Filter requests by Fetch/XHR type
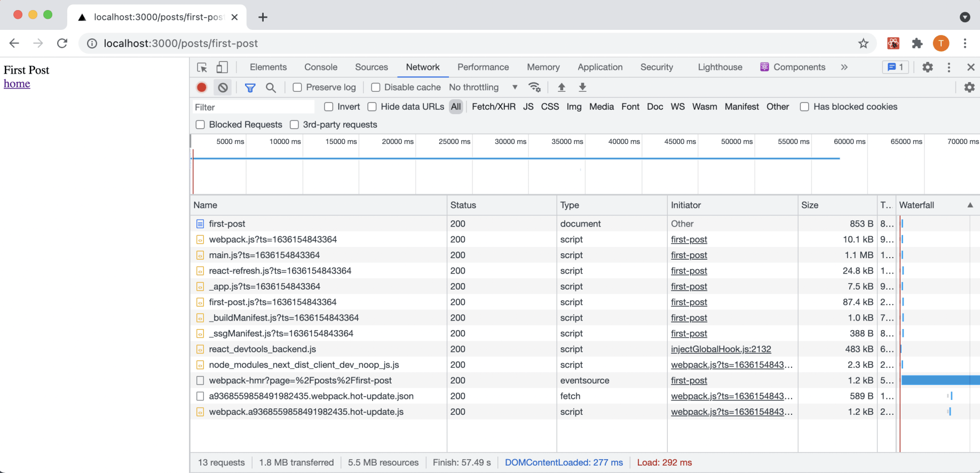 point(494,107)
